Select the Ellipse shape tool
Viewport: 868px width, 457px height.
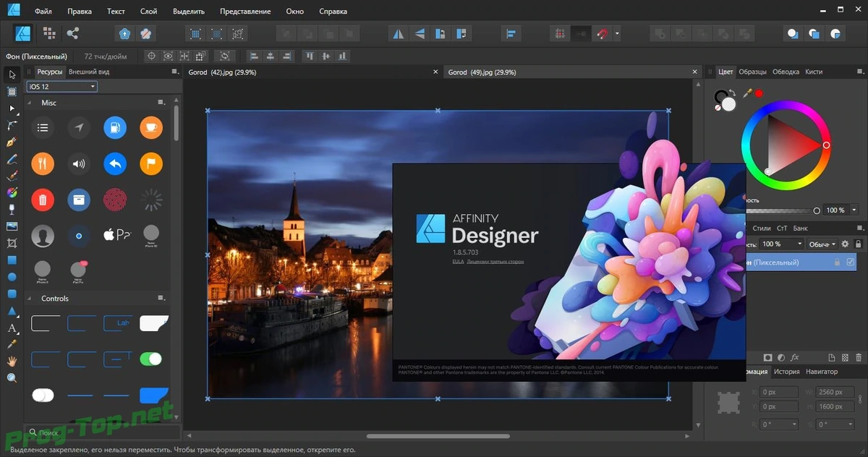coord(12,277)
